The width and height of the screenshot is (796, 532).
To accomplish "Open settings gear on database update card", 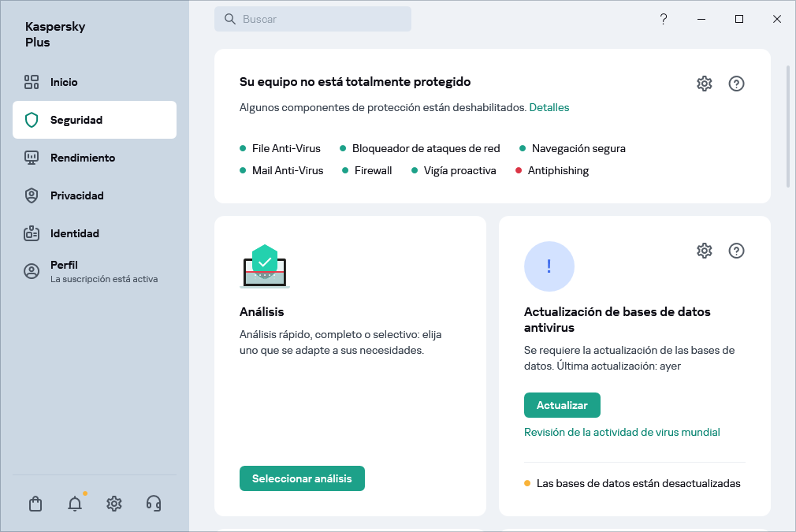I will click(704, 251).
